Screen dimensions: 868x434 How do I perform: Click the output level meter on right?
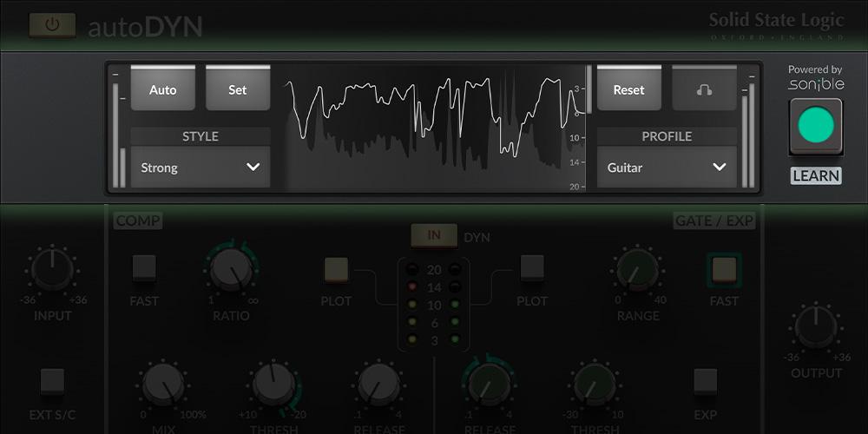[748, 131]
